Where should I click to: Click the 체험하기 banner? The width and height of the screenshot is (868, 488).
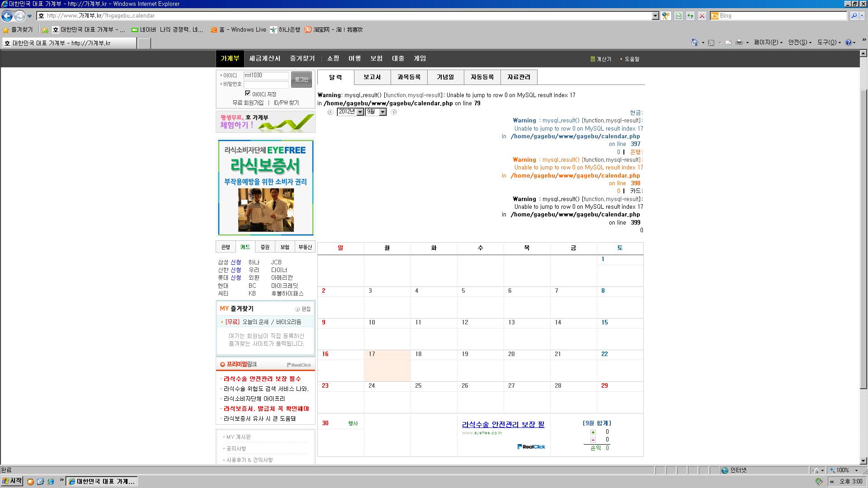(265, 122)
